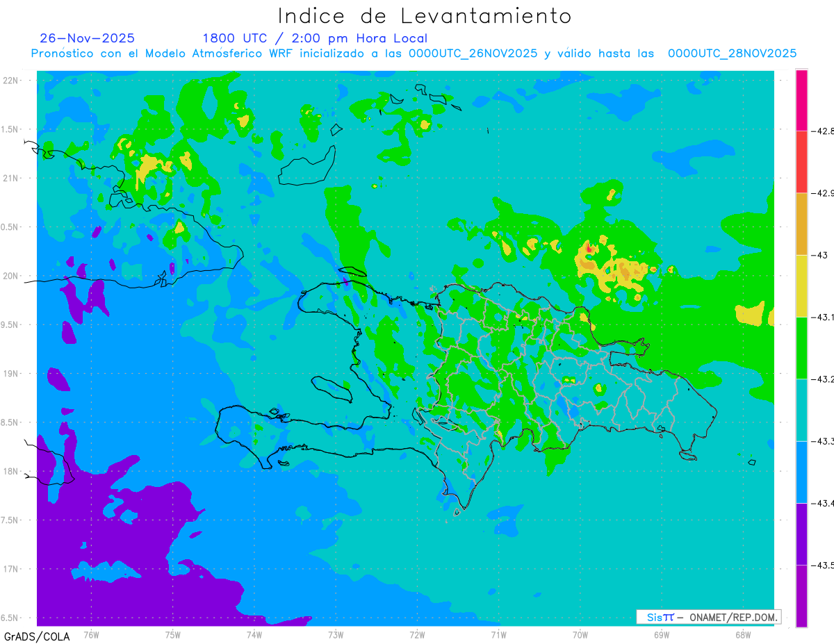Click the "-42.8" colorbar value
The width and height of the screenshot is (834, 644).
823,131
